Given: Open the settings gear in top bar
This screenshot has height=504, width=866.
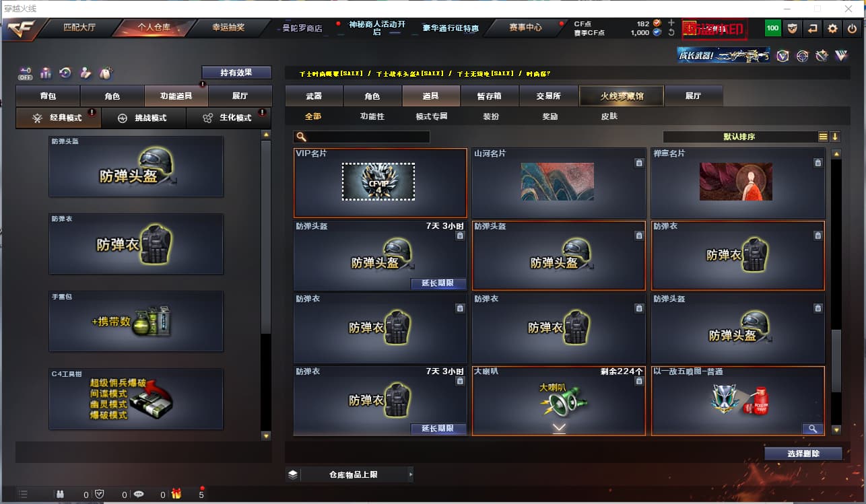Looking at the screenshot, I should click(833, 28).
